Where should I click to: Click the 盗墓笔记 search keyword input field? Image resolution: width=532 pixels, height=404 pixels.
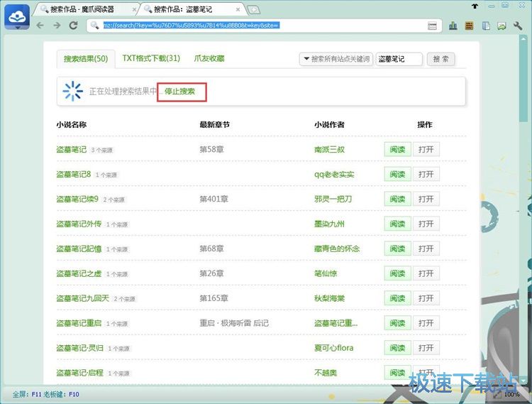[399, 59]
